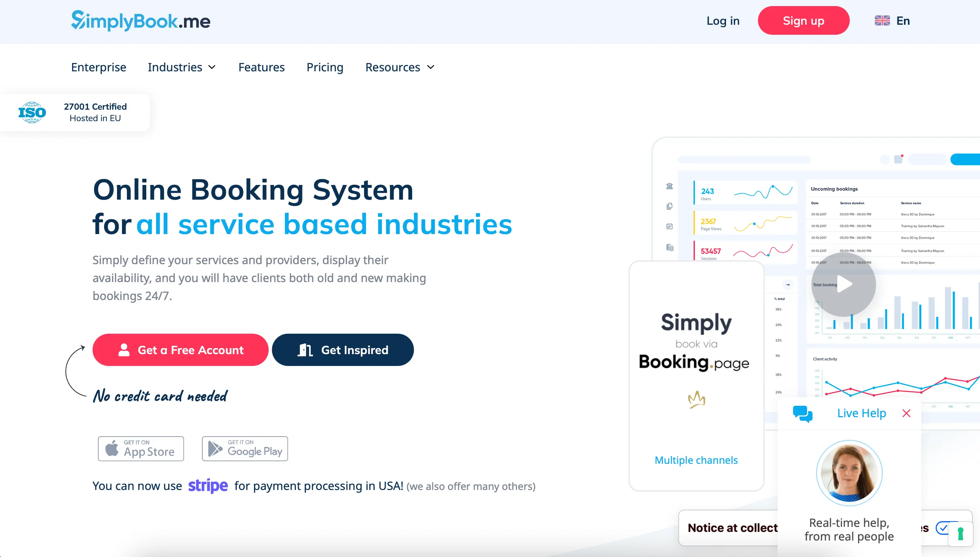This screenshot has width=980, height=557.
Task: Close the Live Help panel
Action: pyautogui.click(x=906, y=413)
